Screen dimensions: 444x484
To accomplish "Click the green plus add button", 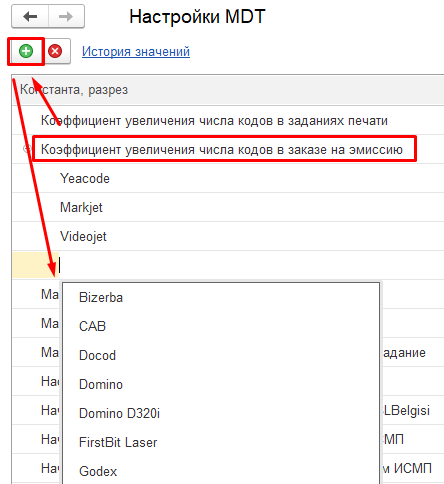I will (x=26, y=51).
